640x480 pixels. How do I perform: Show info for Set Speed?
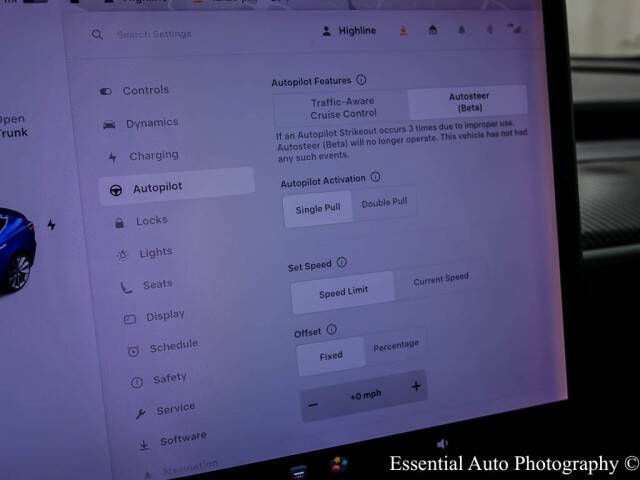click(x=341, y=262)
